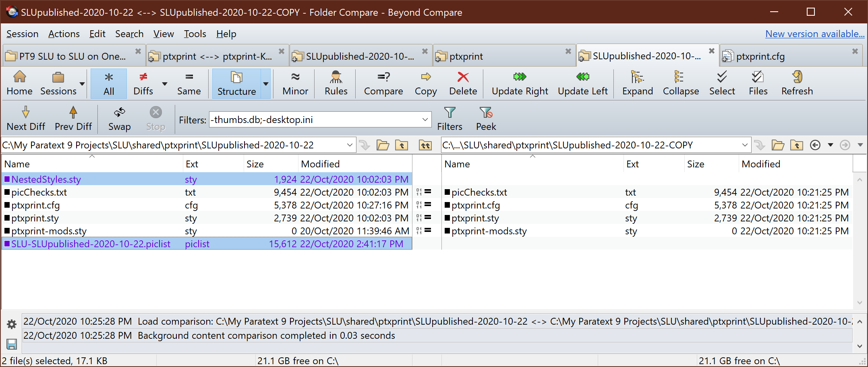Collapse all folder trees

point(681,83)
